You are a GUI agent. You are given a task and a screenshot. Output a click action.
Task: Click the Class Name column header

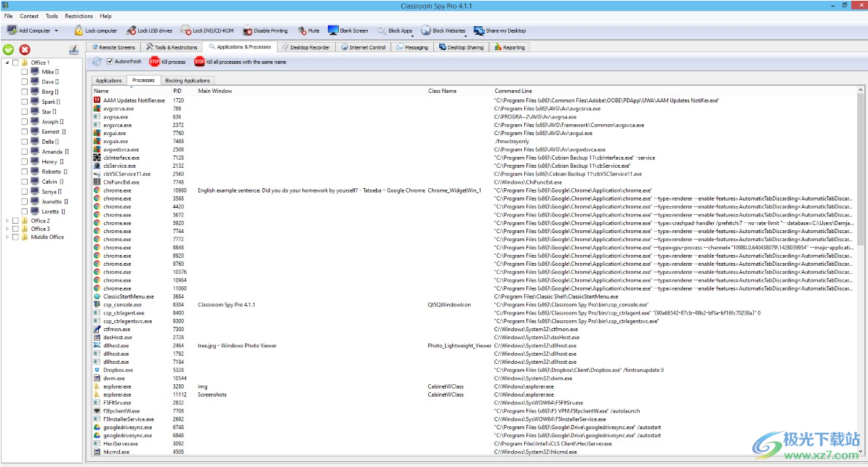442,91
